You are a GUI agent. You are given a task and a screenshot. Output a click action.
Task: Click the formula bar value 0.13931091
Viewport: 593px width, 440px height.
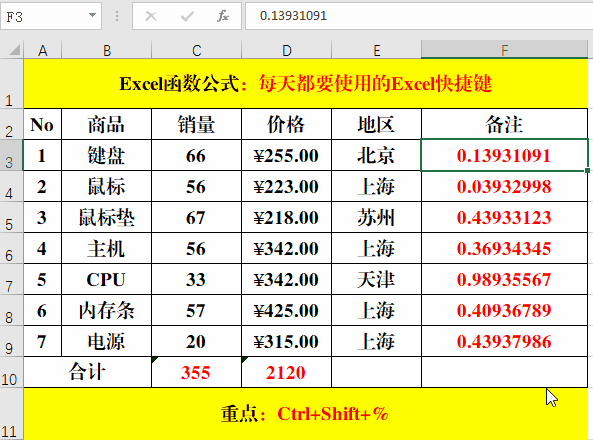click(x=293, y=16)
